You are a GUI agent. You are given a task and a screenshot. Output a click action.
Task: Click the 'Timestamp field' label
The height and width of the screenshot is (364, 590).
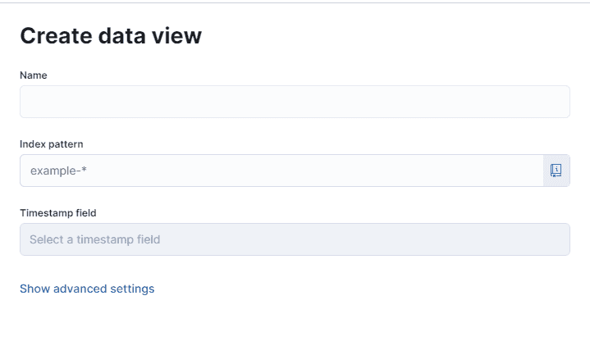pos(58,213)
